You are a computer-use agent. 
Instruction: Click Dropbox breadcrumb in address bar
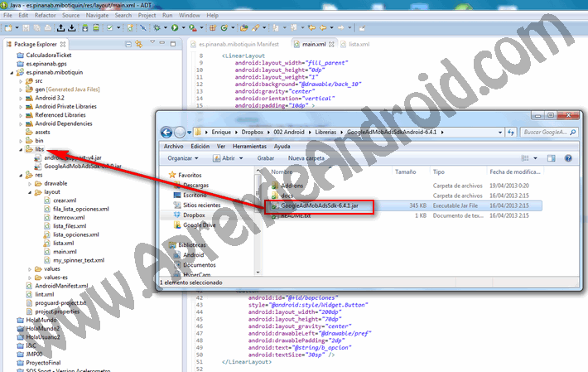tap(253, 132)
